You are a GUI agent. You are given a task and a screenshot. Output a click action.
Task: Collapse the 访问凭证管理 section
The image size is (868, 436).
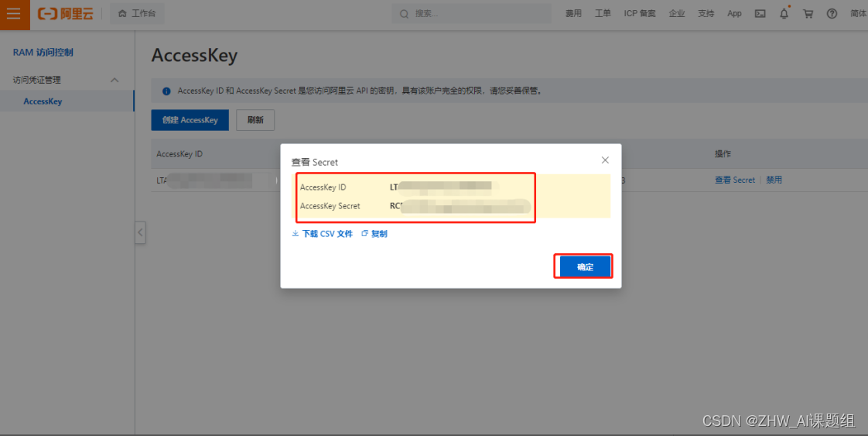114,80
